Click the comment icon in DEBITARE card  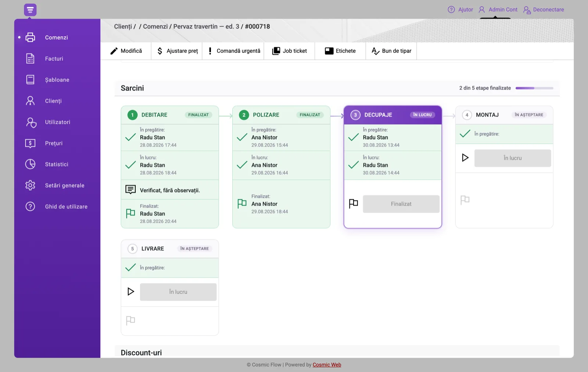coord(130,190)
